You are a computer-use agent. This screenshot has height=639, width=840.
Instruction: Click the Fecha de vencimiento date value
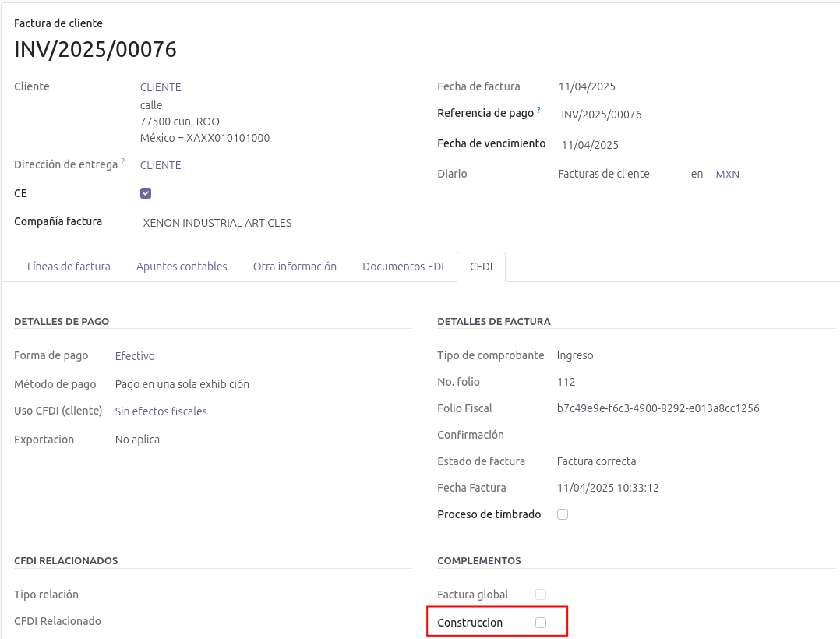click(590, 145)
